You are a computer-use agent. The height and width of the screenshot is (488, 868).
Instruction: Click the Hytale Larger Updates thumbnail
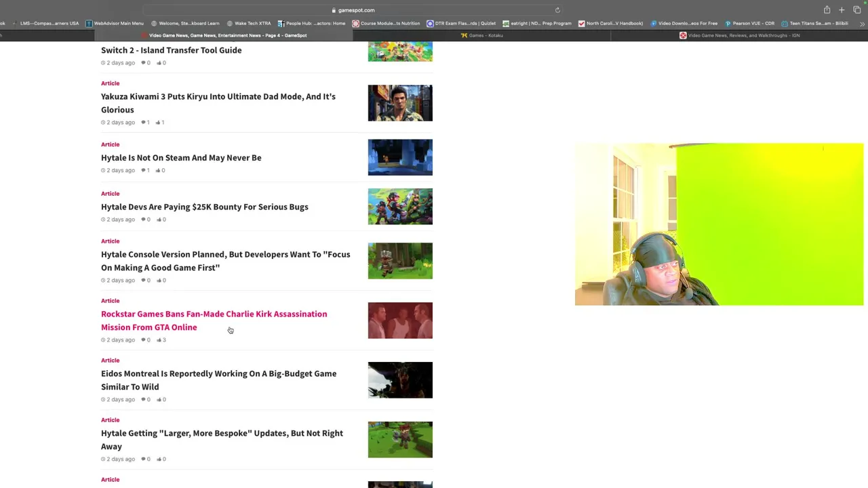[x=400, y=440]
